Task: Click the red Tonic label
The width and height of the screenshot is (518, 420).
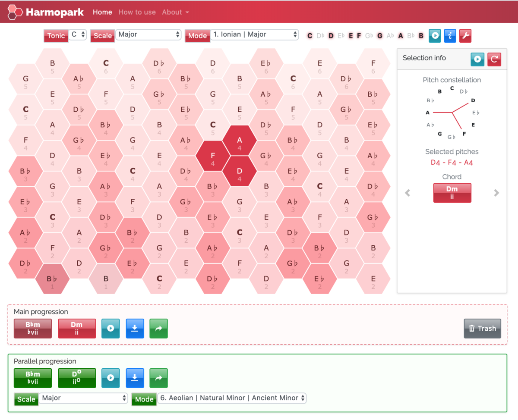Action: (56, 36)
